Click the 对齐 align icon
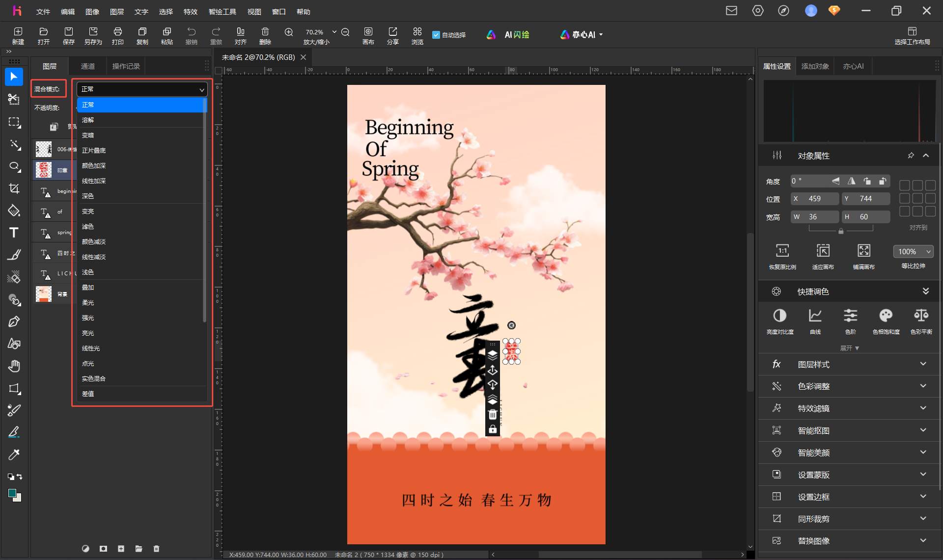943x560 pixels. pyautogui.click(x=241, y=35)
